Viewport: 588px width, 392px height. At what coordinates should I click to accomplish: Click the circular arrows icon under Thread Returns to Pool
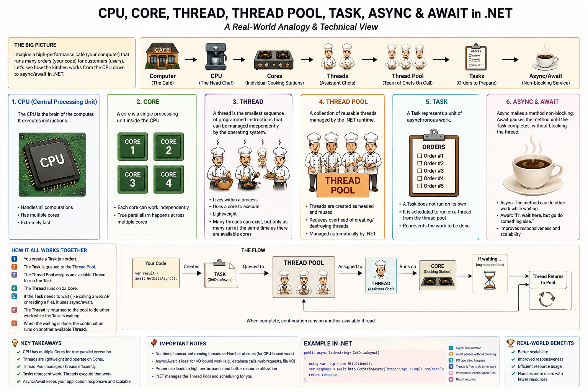click(x=547, y=299)
